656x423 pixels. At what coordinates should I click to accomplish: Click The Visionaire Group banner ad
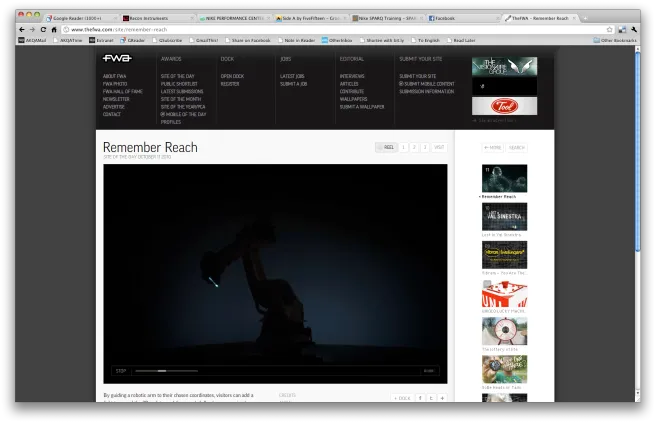pos(505,67)
